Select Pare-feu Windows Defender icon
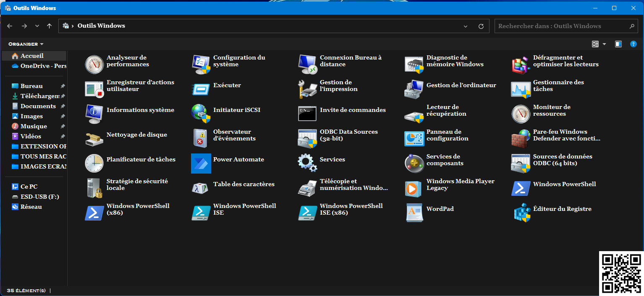This screenshot has width=644, height=296. pyautogui.click(x=521, y=138)
